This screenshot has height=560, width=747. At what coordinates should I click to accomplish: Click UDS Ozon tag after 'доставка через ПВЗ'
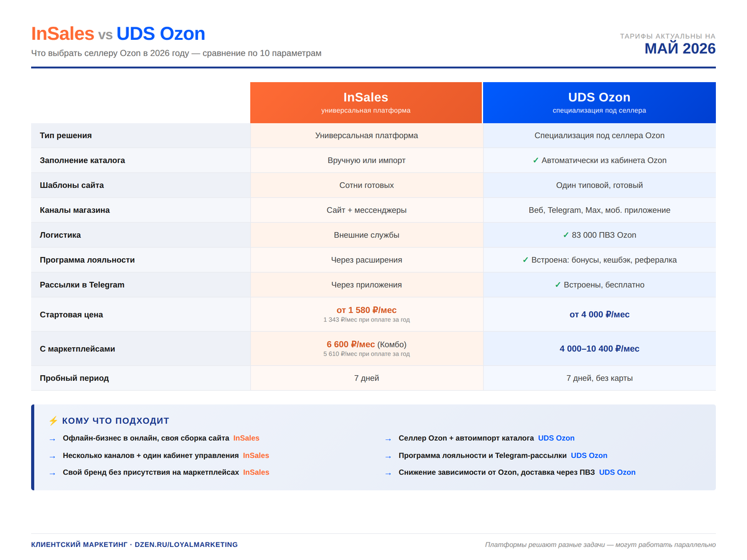tap(618, 472)
